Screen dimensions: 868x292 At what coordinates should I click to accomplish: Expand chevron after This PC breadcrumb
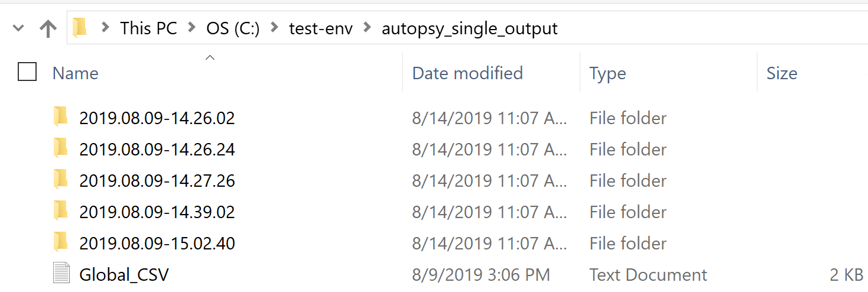tap(192, 28)
